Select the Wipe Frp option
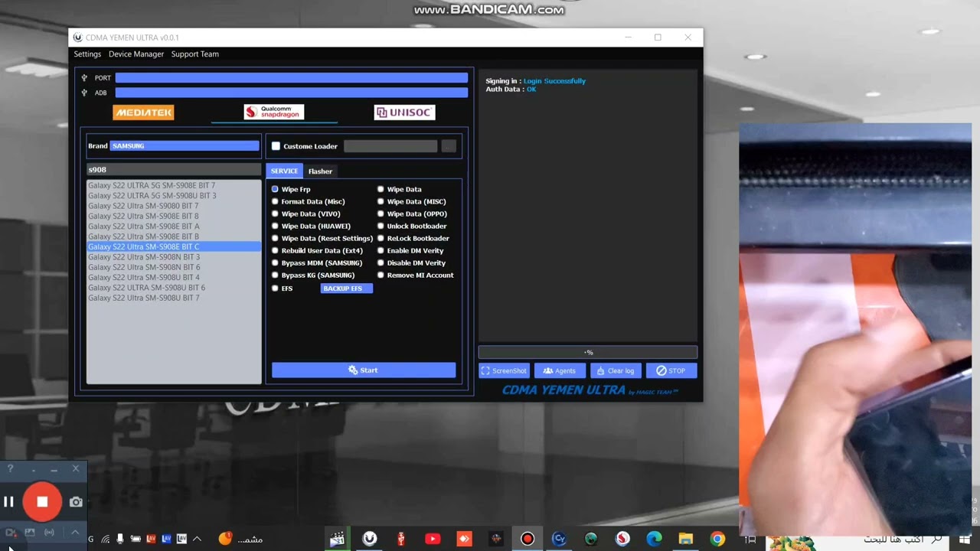Viewport: 980px width, 551px height. [292, 189]
